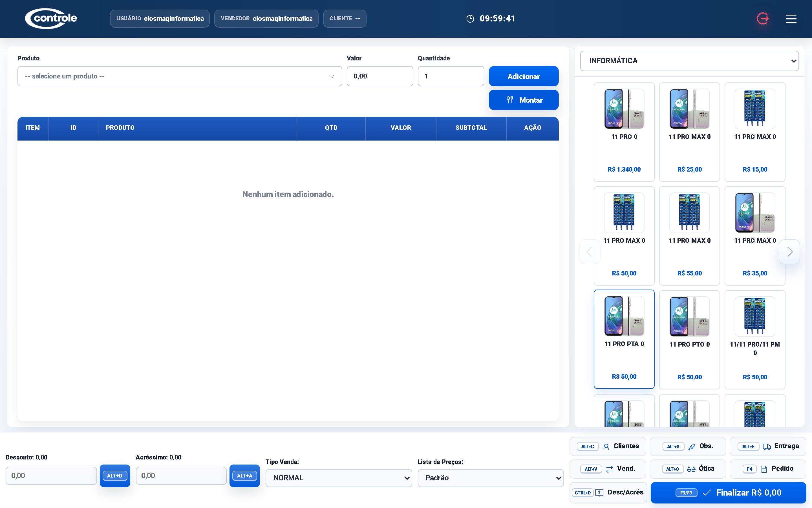Click the Montar fork and knife icon
Image resolution: width=812 pixels, height=508 pixels.
click(x=510, y=100)
